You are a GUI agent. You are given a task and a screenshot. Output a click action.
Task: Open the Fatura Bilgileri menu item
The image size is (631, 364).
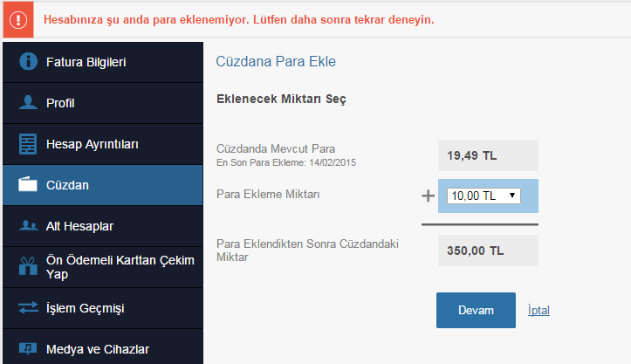[87, 62]
